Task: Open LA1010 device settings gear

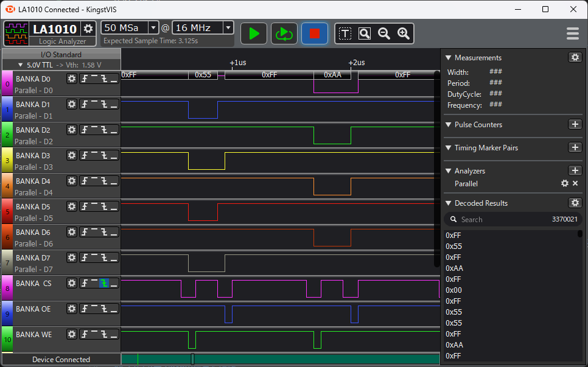Action: tap(88, 29)
